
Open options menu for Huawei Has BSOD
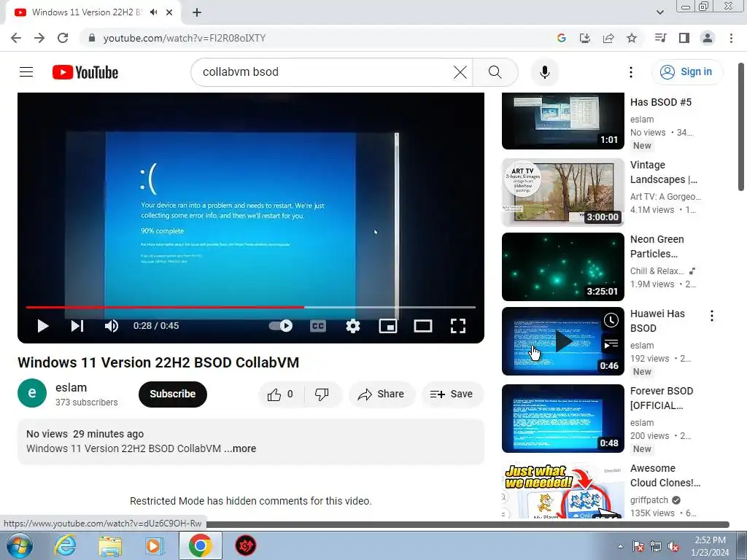click(x=712, y=316)
